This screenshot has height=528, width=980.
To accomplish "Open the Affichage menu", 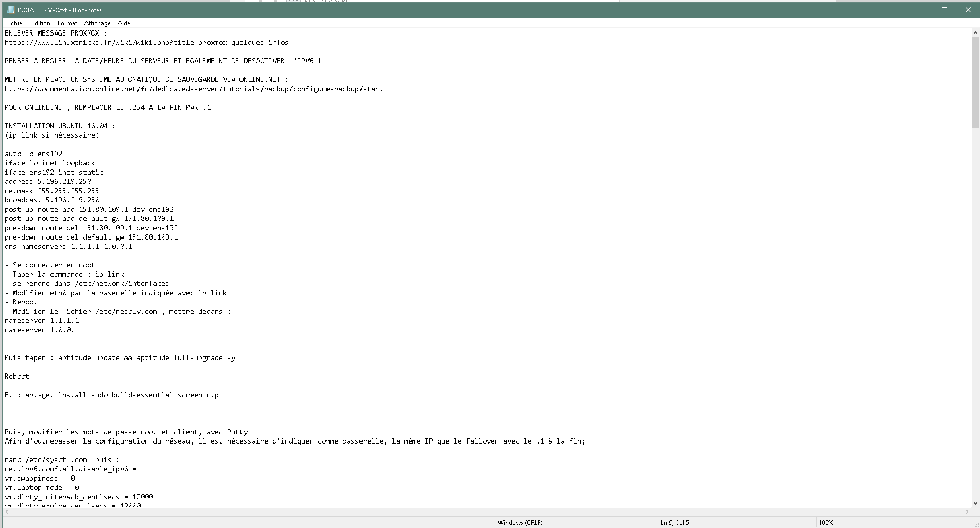I will click(97, 23).
